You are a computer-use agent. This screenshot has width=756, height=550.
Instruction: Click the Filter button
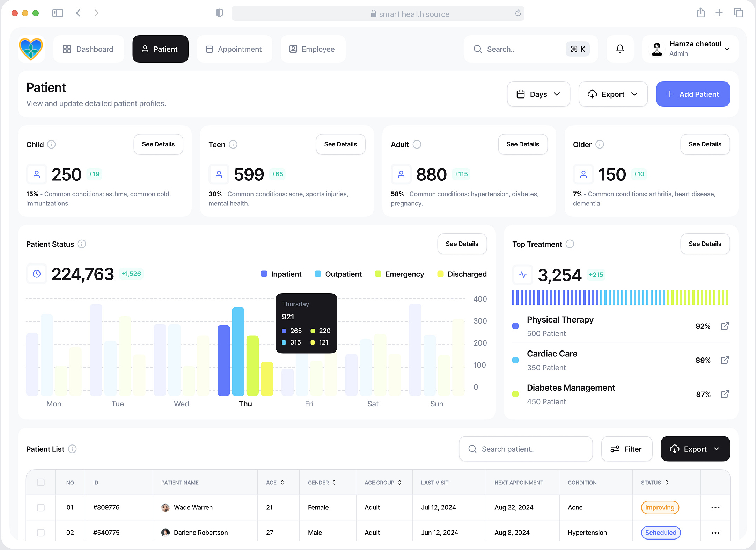tap(626, 449)
